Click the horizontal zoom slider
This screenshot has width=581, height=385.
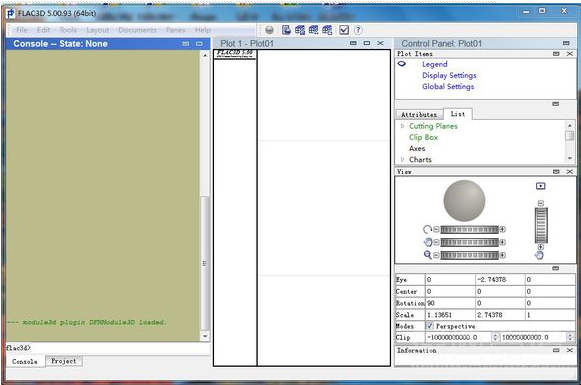469,255
